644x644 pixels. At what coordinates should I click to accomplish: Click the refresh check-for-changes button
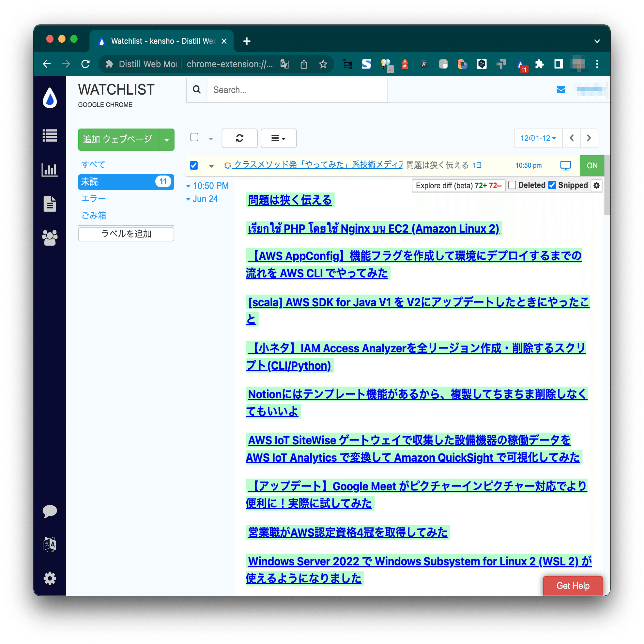(239, 138)
